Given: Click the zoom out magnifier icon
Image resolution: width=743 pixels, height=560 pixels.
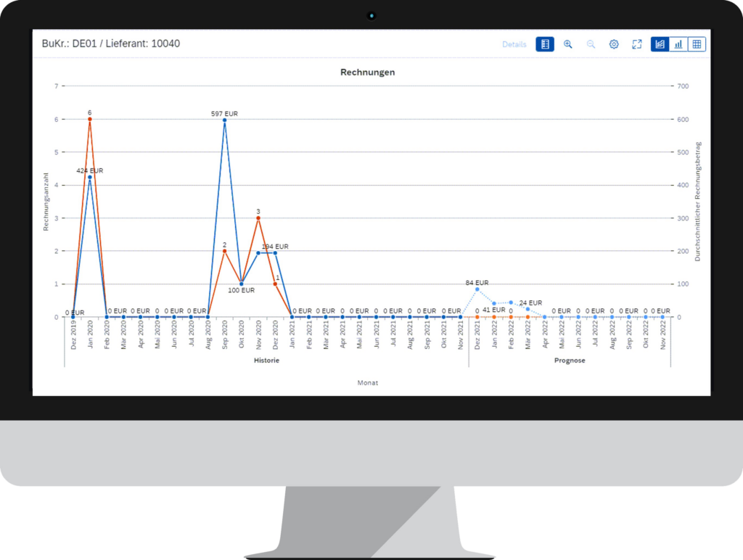Looking at the screenshot, I should pos(591,44).
